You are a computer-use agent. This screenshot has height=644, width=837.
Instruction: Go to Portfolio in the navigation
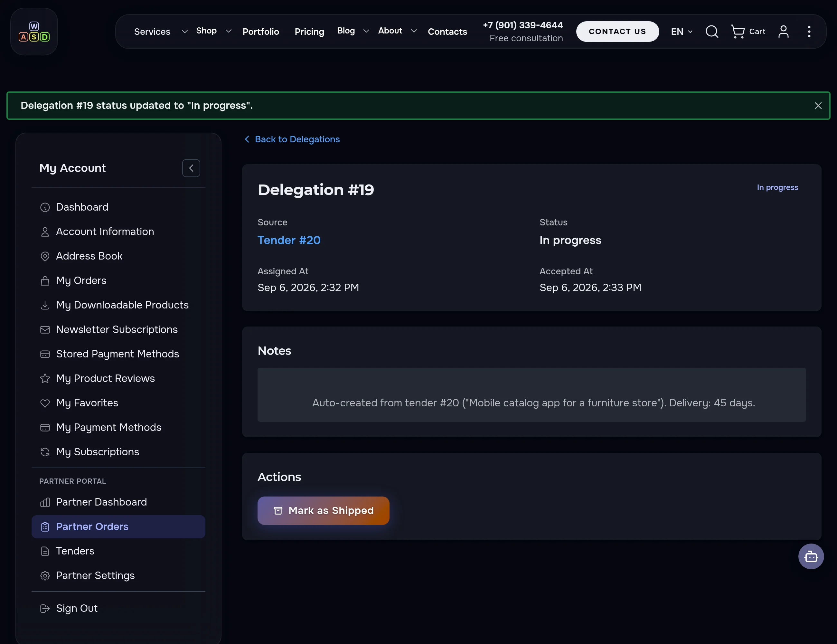pos(261,32)
